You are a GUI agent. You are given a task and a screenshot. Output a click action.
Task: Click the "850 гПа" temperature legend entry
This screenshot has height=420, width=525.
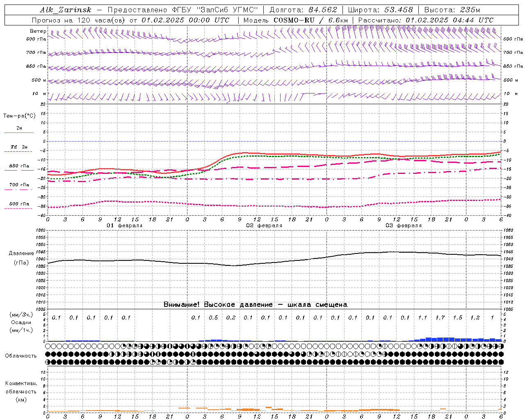point(19,166)
